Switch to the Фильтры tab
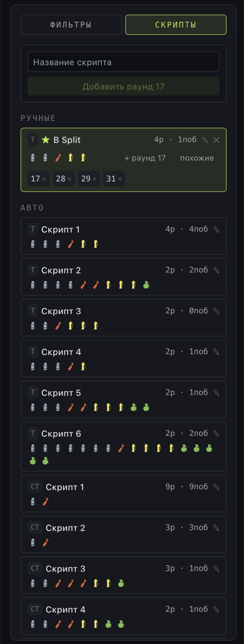Viewport: 244px width, 644px height. click(71, 25)
